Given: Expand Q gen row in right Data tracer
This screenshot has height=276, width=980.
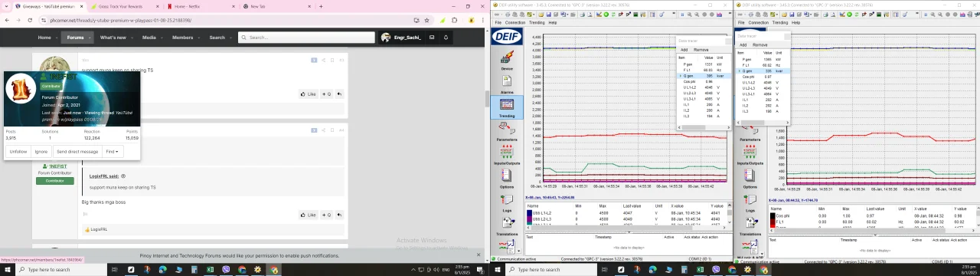Looking at the screenshot, I should [x=740, y=71].
